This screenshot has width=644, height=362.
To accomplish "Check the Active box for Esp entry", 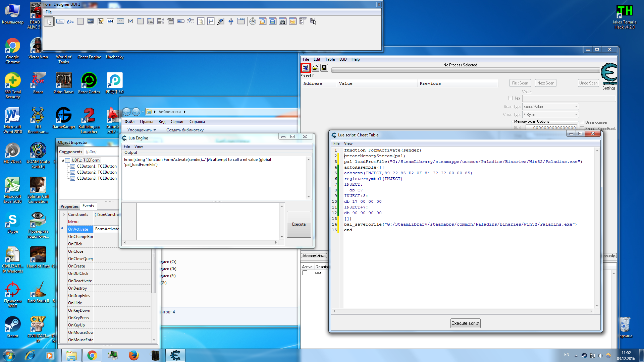I will (x=305, y=273).
